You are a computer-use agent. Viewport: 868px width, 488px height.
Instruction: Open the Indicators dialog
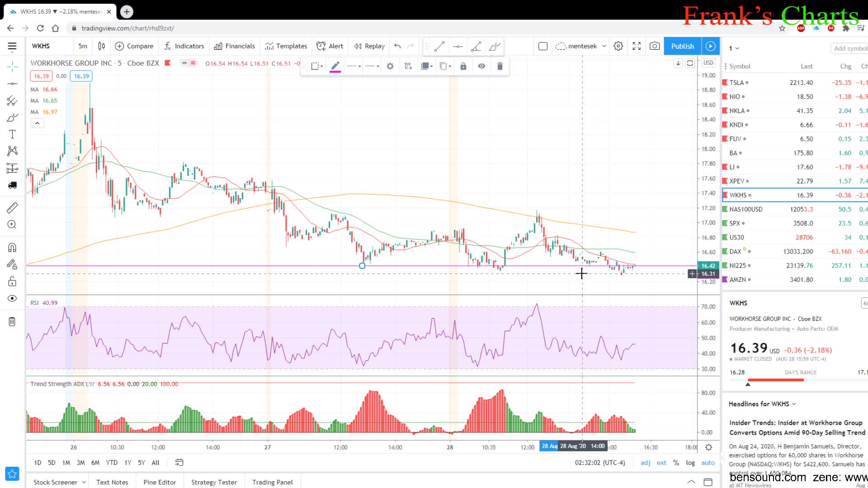pos(184,46)
